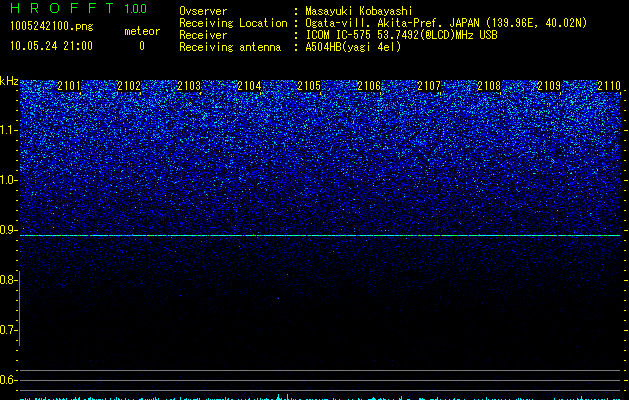Click the 1.1 kHz frequency axis label
The height and width of the screenshot is (400, 629).
point(7,130)
